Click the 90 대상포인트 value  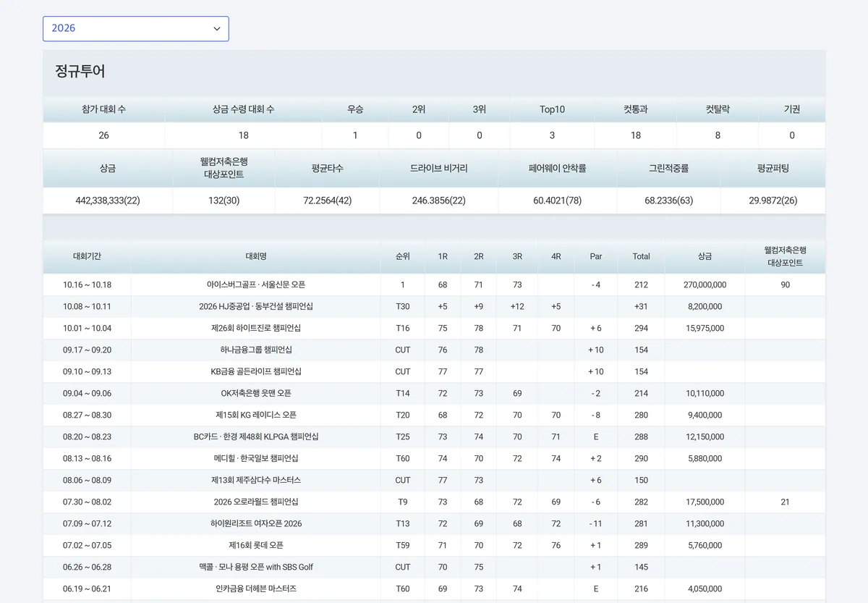click(786, 285)
